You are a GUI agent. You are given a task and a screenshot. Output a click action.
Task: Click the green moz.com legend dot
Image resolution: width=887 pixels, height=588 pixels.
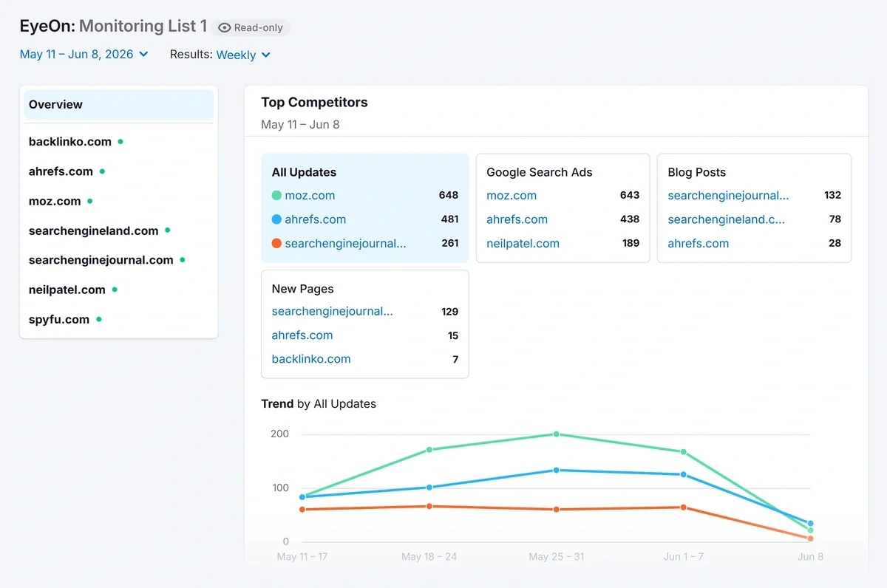tap(276, 196)
